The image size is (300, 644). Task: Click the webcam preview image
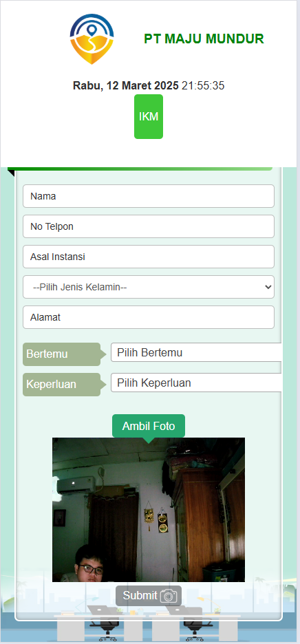point(149,510)
